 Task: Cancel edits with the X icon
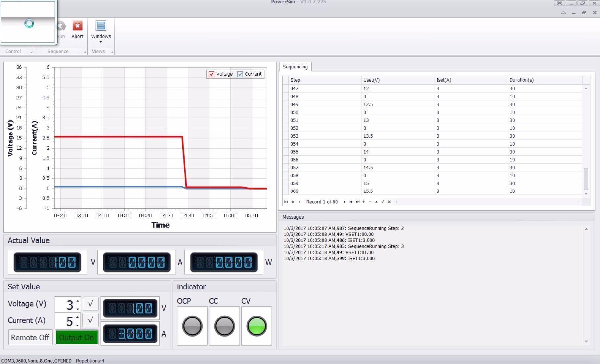point(389,201)
